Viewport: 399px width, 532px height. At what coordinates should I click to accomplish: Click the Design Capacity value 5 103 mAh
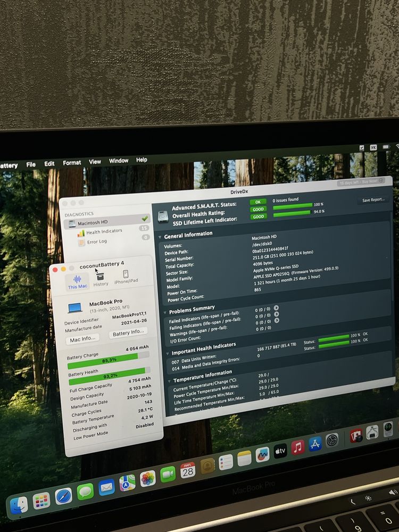tap(140, 387)
